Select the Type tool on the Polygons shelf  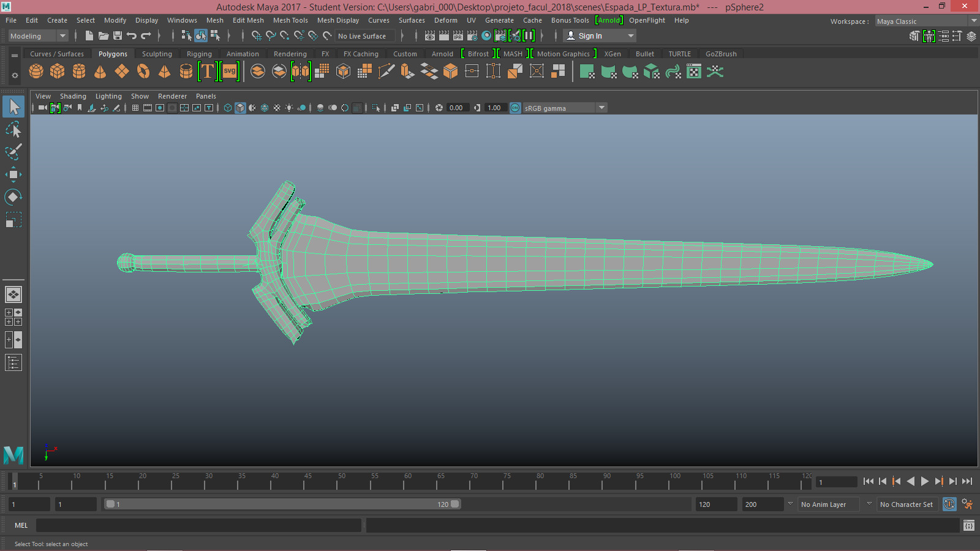pos(208,72)
